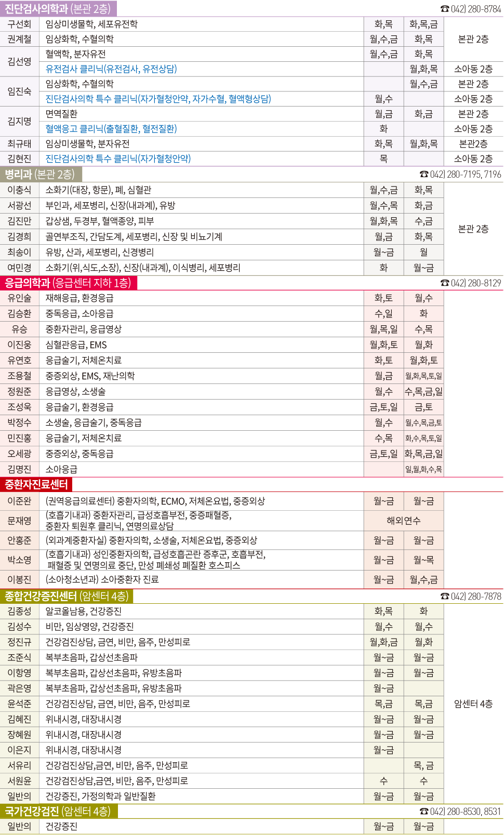Click the phone icon beside 280-7195, 7196
The height and width of the screenshot is (835, 504).
click(x=424, y=175)
